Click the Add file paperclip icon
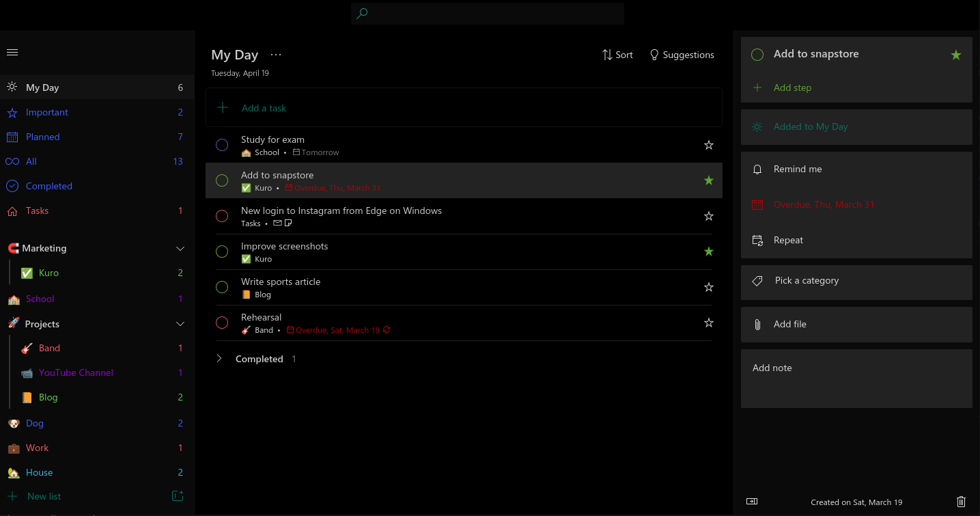This screenshot has width=980, height=516. tap(757, 324)
